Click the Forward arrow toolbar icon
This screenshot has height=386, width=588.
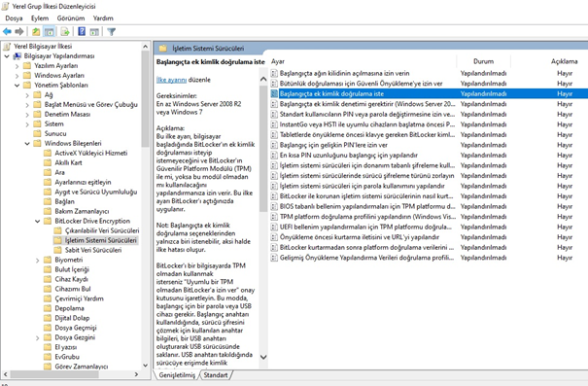[x=19, y=32]
